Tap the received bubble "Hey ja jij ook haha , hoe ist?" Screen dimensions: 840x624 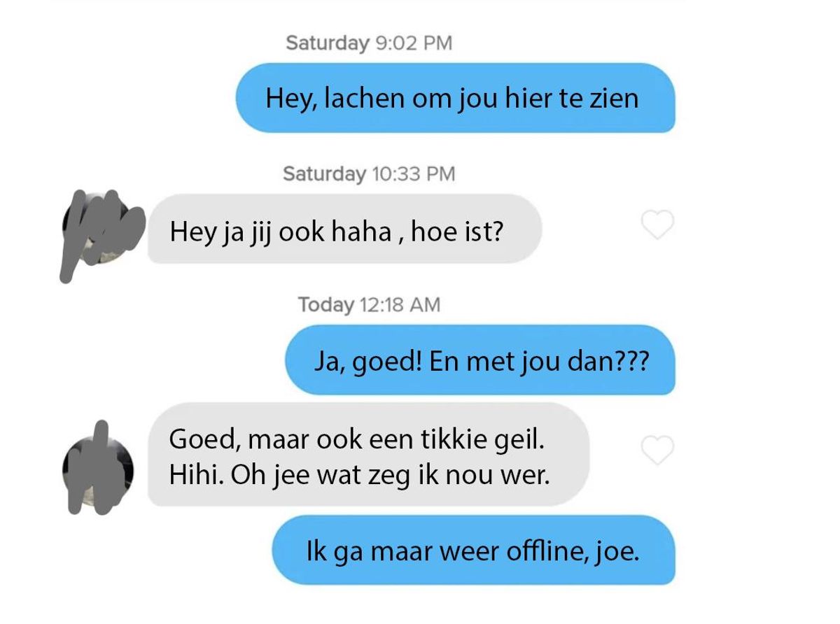[x=345, y=229]
